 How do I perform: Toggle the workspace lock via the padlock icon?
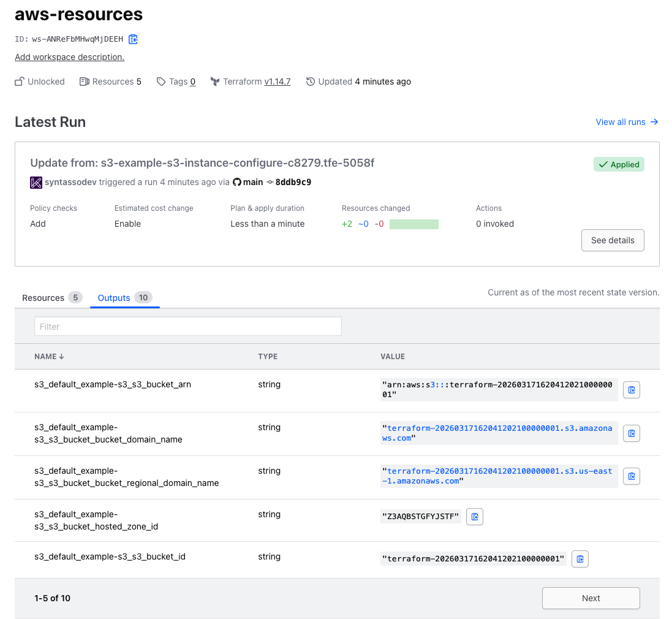18,81
